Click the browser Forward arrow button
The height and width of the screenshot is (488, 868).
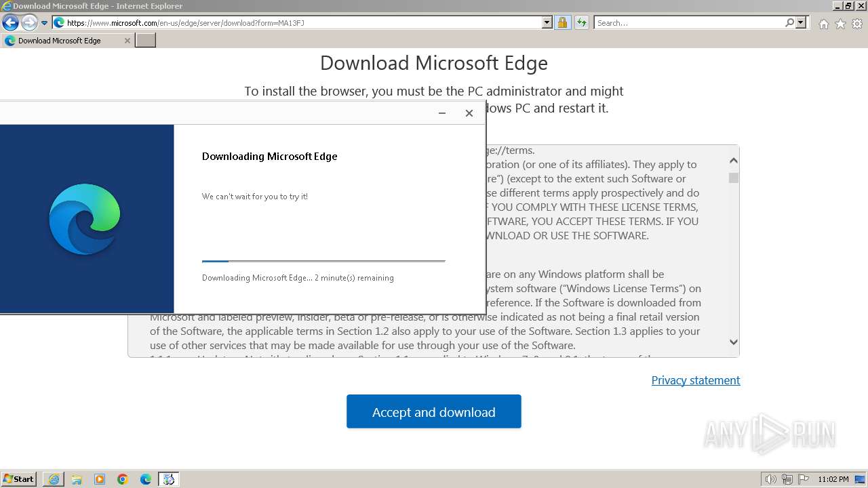pos(29,23)
